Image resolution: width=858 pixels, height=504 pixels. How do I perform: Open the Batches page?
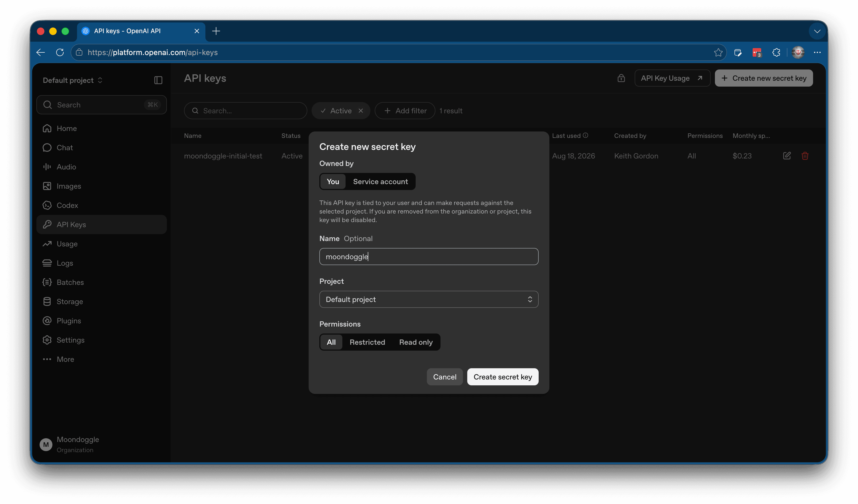point(101,282)
